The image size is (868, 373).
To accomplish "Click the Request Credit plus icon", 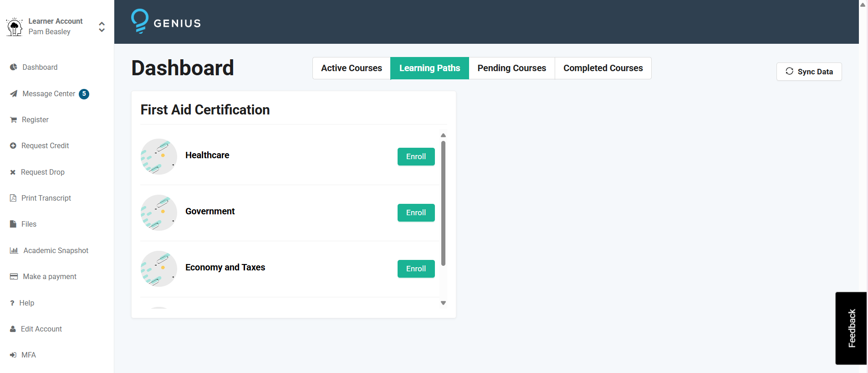I will tap(13, 146).
